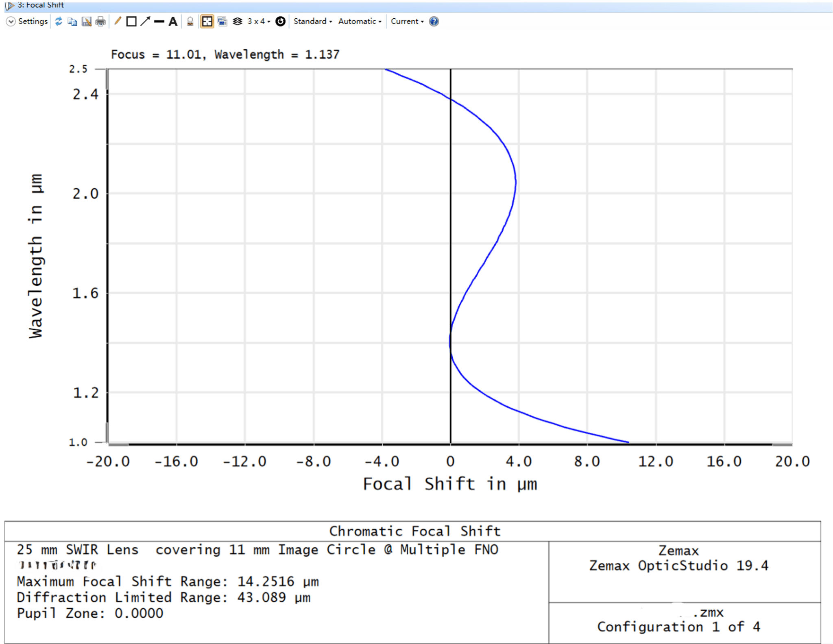The image size is (833, 644).
Task: Open the Current configuration dropdown
Action: pos(407,22)
